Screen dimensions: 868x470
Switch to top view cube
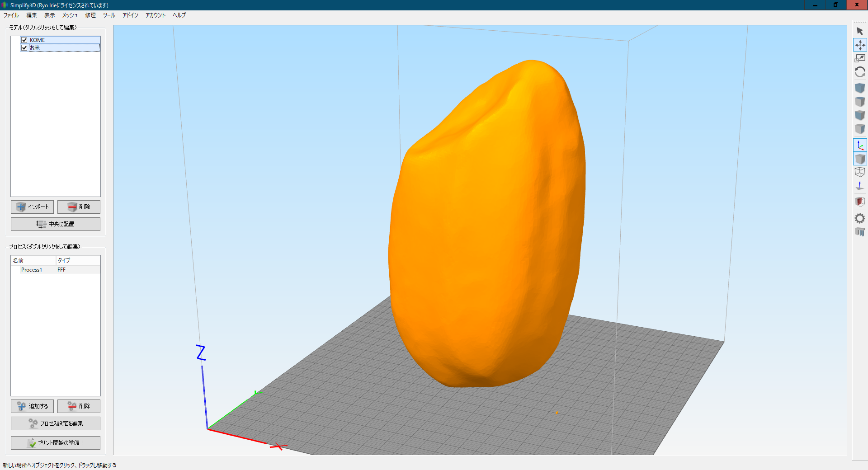tap(860, 102)
